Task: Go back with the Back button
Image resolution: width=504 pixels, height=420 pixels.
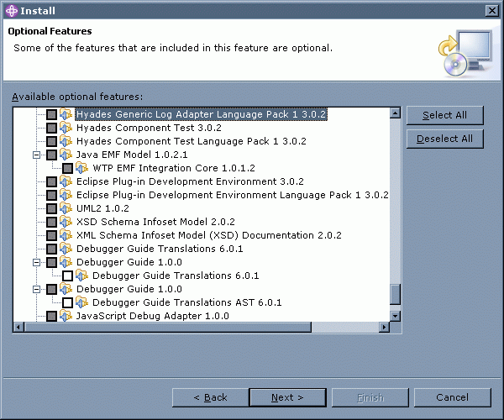Action: click(211, 398)
